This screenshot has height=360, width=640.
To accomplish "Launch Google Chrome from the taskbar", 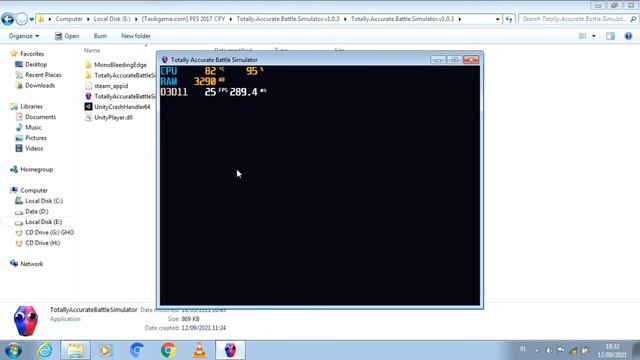I will click(x=168, y=350).
